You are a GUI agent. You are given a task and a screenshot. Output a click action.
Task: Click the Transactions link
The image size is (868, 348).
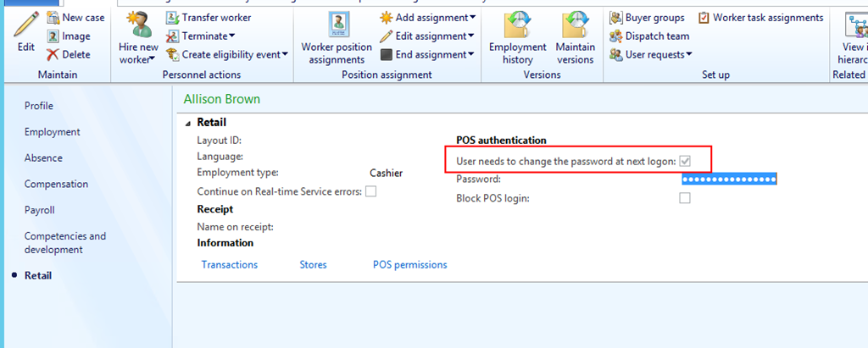230,265
